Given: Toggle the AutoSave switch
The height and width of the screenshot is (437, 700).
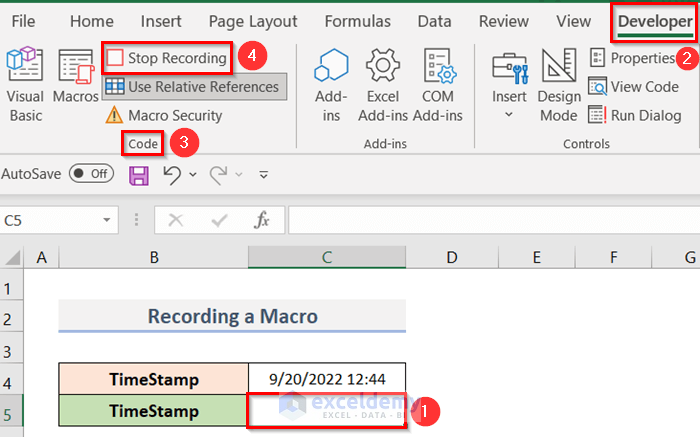Looking at the screenshot, I should (92, 173).
